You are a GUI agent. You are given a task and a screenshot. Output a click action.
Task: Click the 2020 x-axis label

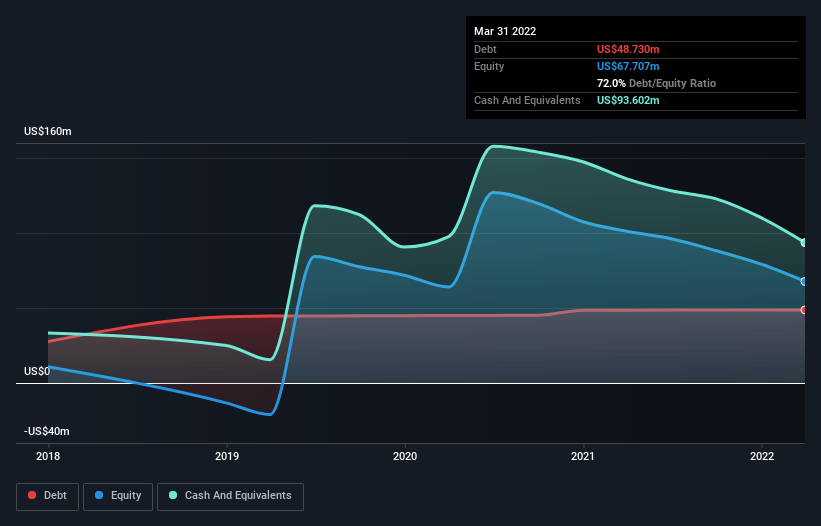pos(405,456)
